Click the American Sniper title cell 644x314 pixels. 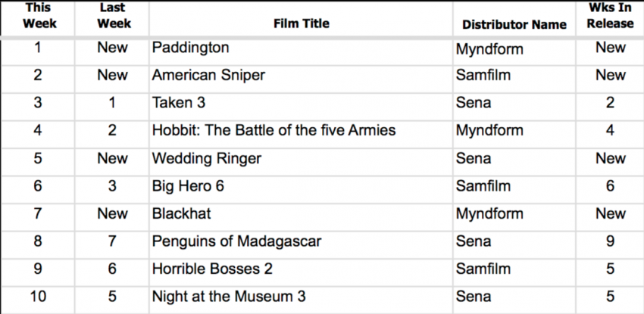(208, 76)
